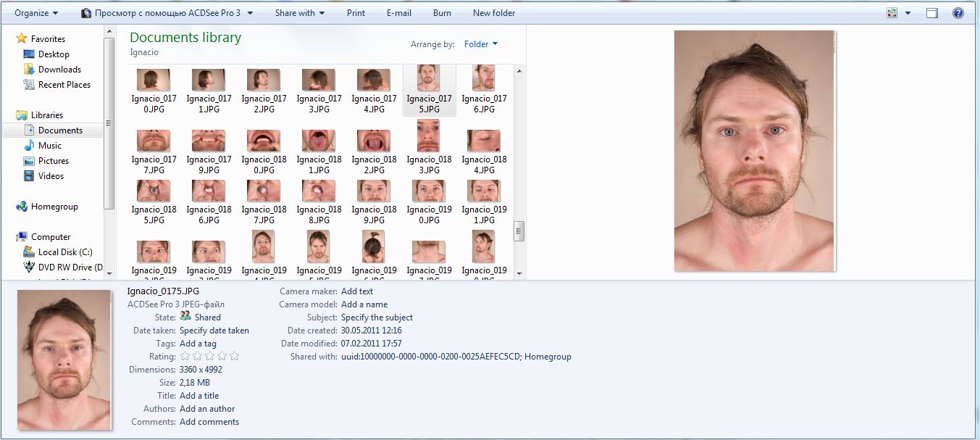Image resolution: width=980 pixels, height=440 pixels.
Task: Click the Burn button
Action: tap(442, 13)
